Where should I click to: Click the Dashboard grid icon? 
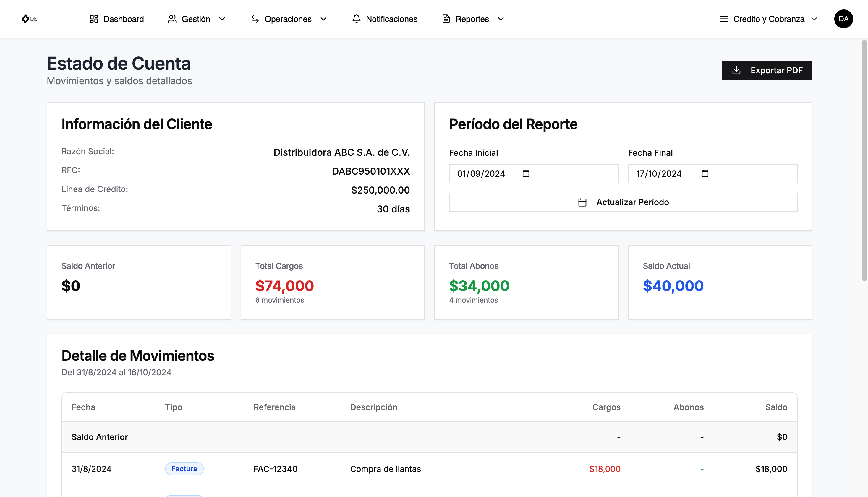(x=94, y=19)
